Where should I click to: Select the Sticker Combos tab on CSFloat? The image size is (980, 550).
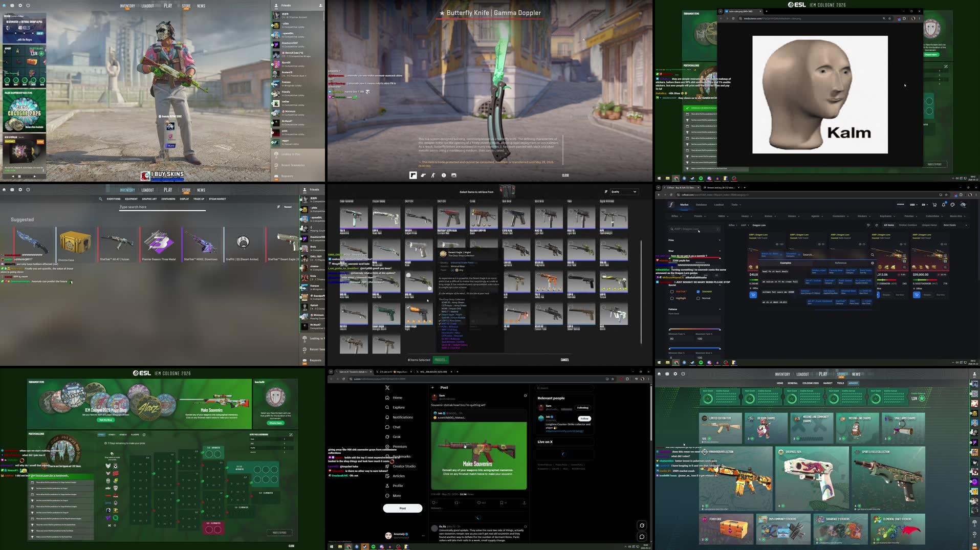tap(908, 225)
